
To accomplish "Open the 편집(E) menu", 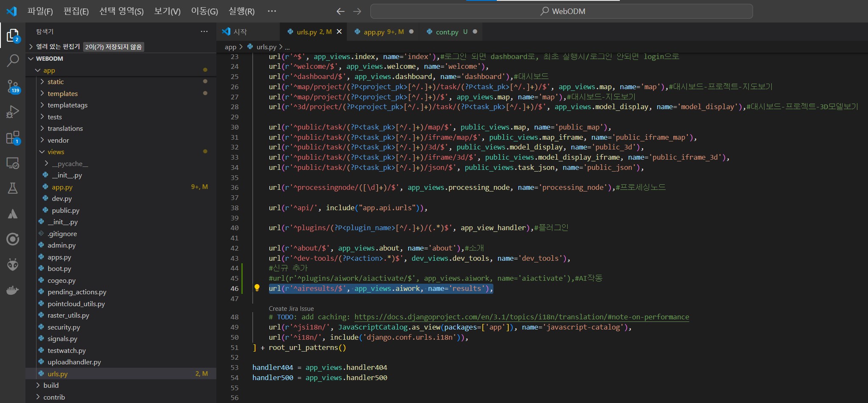I will click(x=76, y=11).
